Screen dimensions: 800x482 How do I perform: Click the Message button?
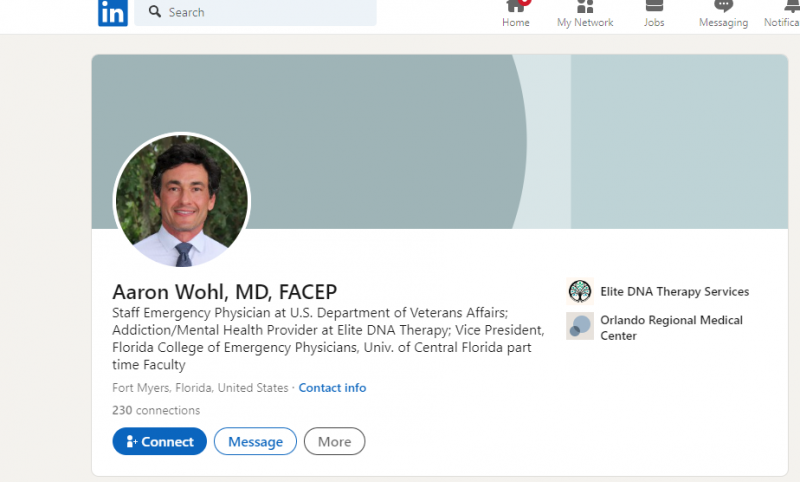pyautogui.click(x=255, y=441)
